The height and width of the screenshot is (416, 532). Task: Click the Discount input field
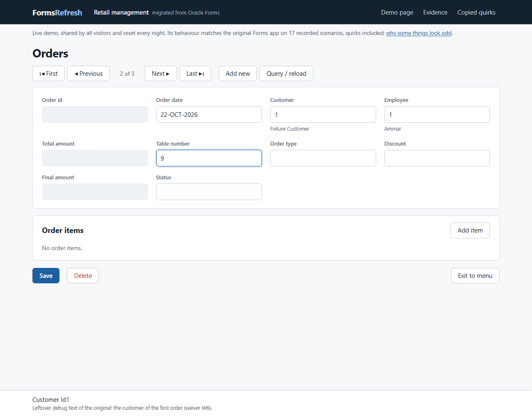point(437,158)
